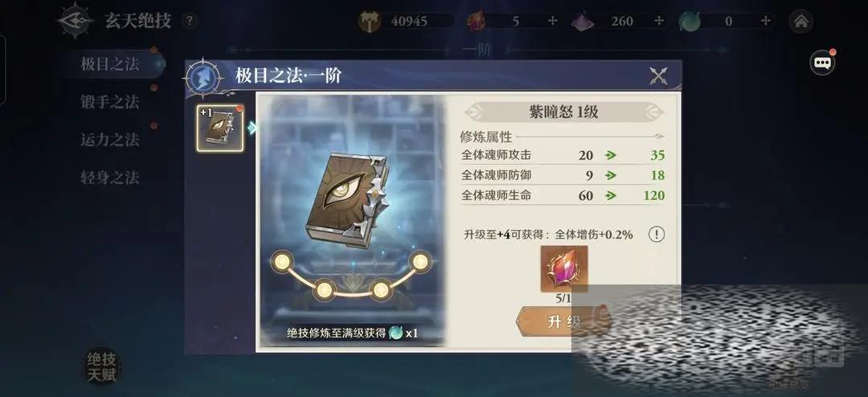Click the question mark help icon

[x=190, y=22]
